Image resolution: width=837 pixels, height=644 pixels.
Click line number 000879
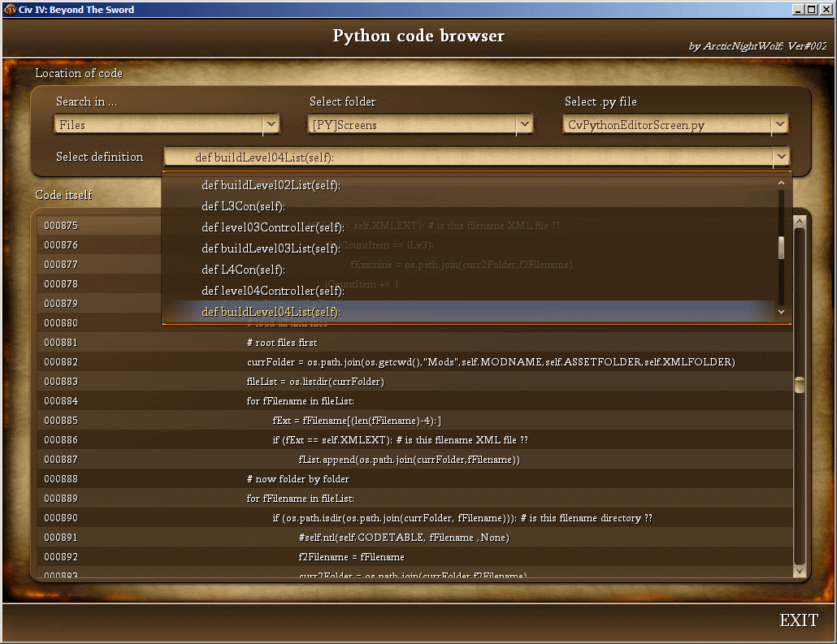61,304
